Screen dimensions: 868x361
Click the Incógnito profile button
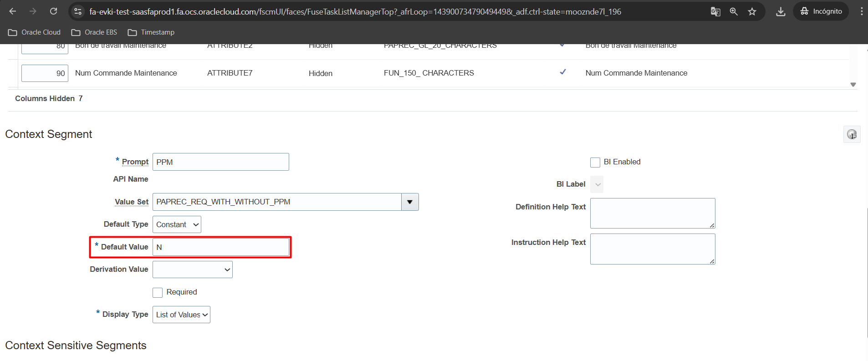821,11
